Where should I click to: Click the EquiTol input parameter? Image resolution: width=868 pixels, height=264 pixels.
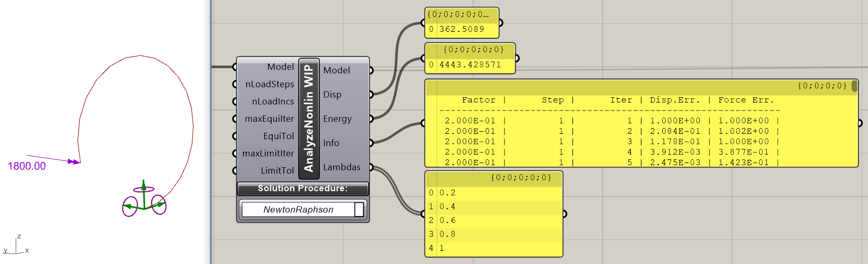(x=278, y=136)
